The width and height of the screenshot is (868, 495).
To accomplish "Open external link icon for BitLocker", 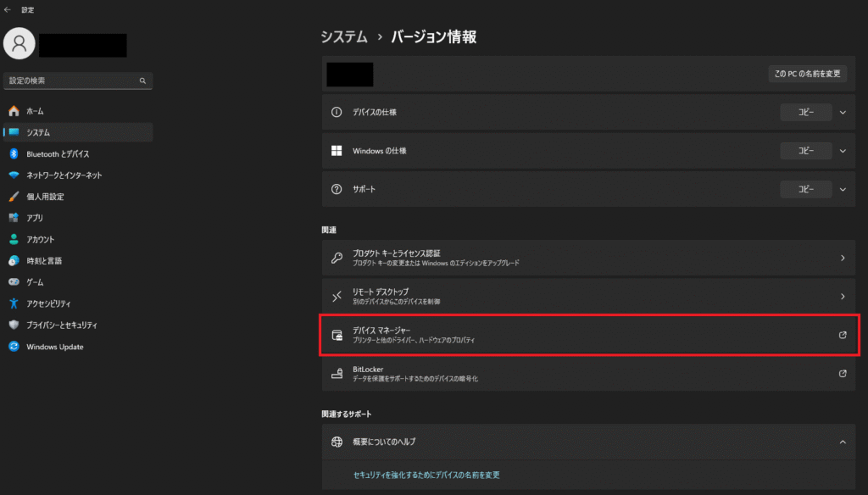I will tap(843, 374).
